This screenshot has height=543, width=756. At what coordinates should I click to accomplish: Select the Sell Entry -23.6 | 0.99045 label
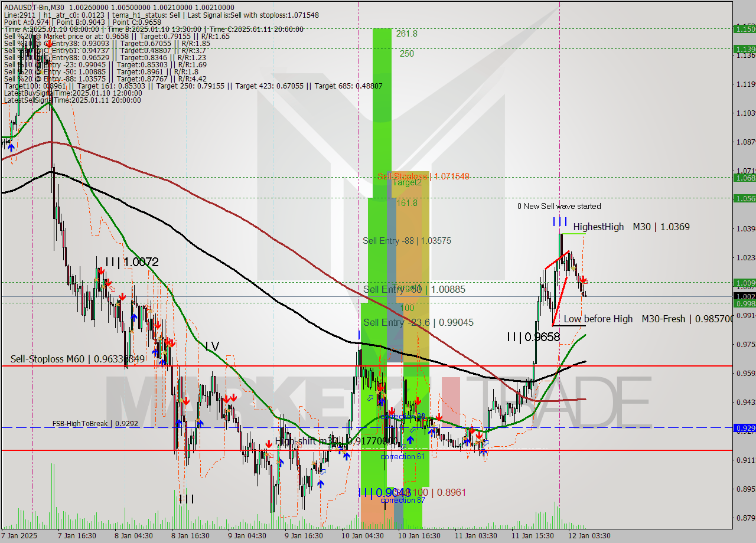pos(418,322)
